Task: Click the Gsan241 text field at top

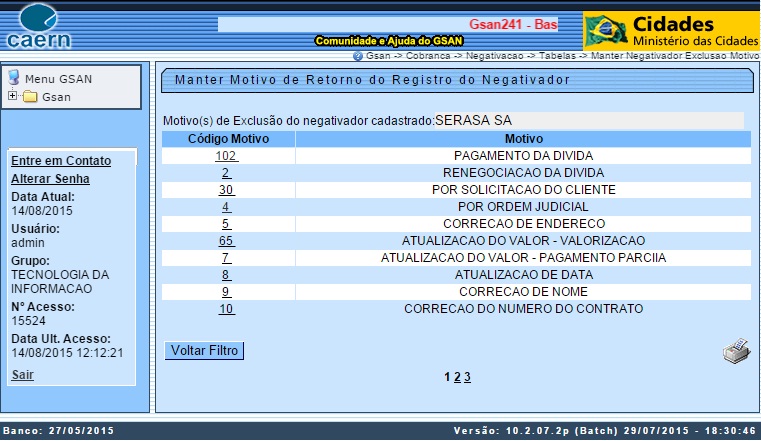Action: pos(388,24)
